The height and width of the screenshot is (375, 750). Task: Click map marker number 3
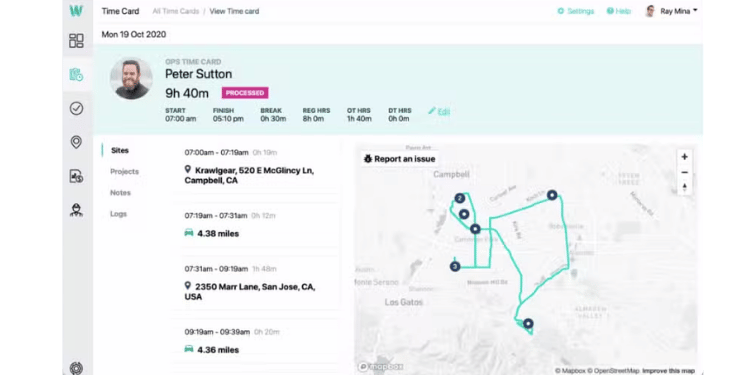coord(455,266)
